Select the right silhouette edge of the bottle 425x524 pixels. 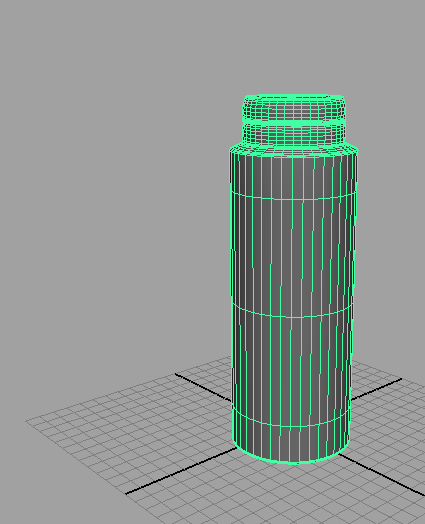(353, 294)
